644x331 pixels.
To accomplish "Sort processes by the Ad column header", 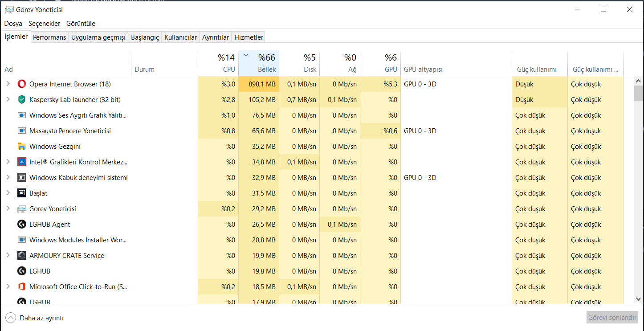I will coord(66,63).
